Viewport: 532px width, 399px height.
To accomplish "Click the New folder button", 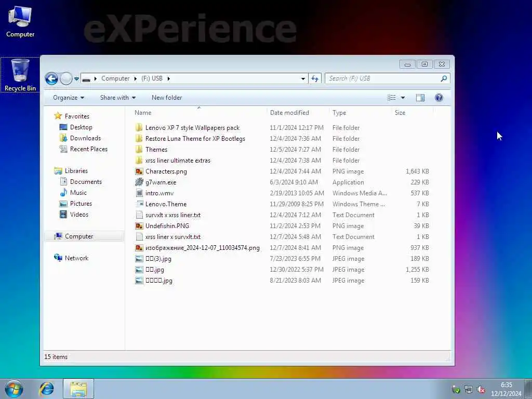I will pos(167,98).
